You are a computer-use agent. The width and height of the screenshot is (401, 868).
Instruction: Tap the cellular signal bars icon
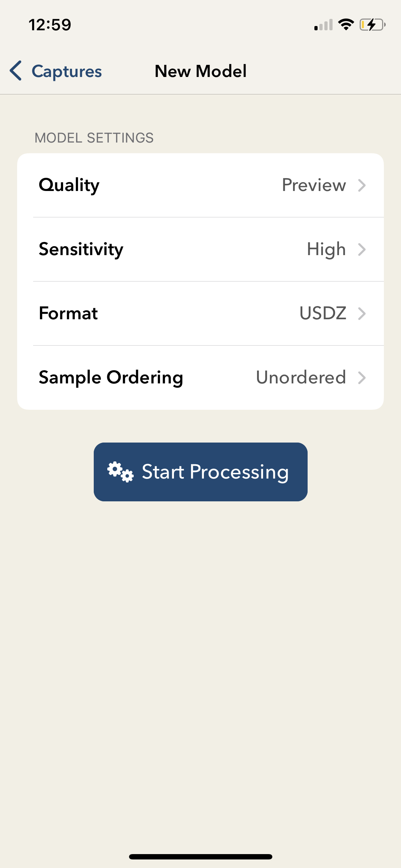[x=323, y=25]
